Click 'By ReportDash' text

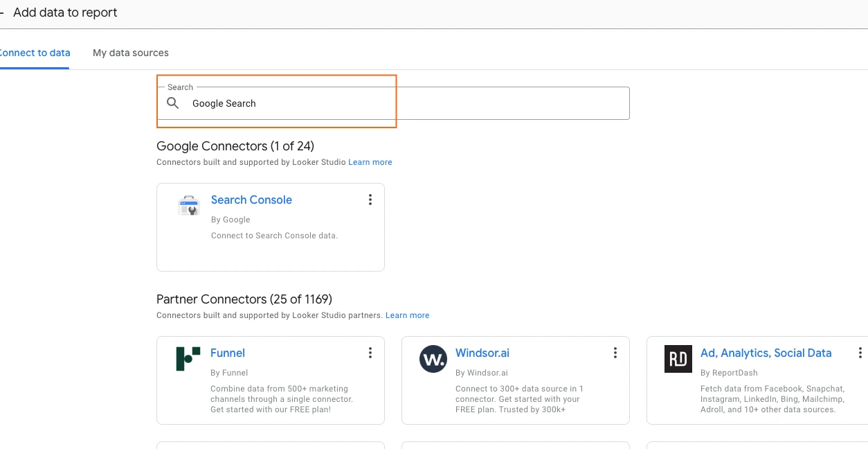coord(729,373)
